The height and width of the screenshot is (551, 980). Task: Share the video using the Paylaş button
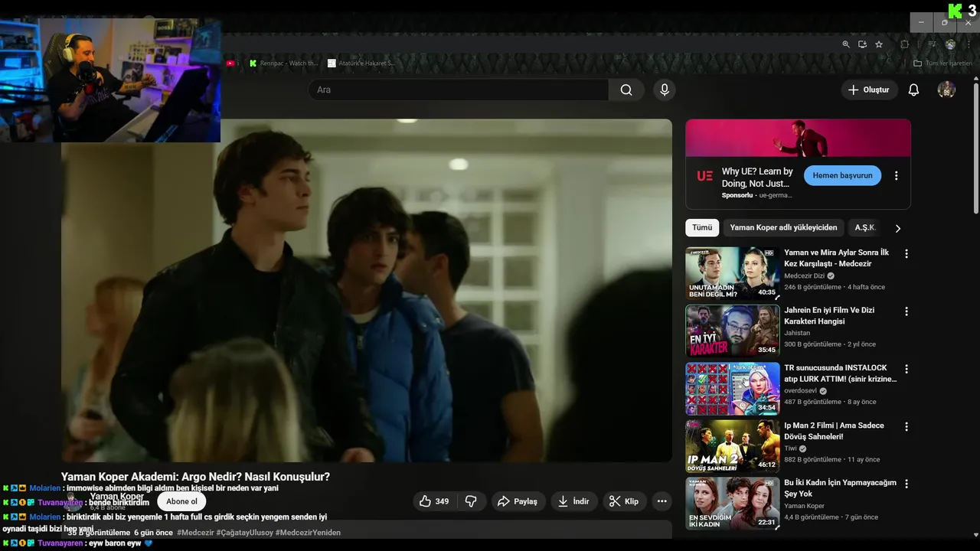click(518, 501)
